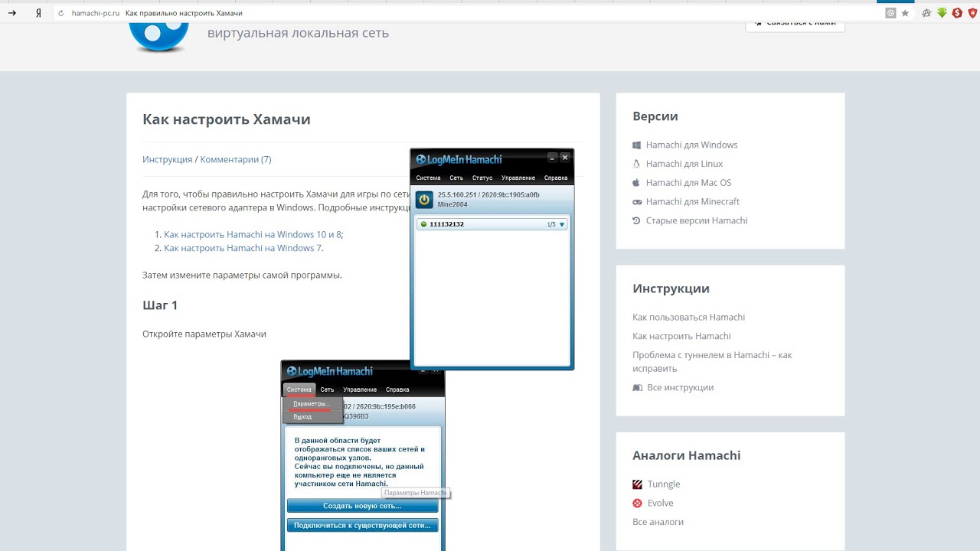Open Старые версии Hamachi link

[696, 220]
